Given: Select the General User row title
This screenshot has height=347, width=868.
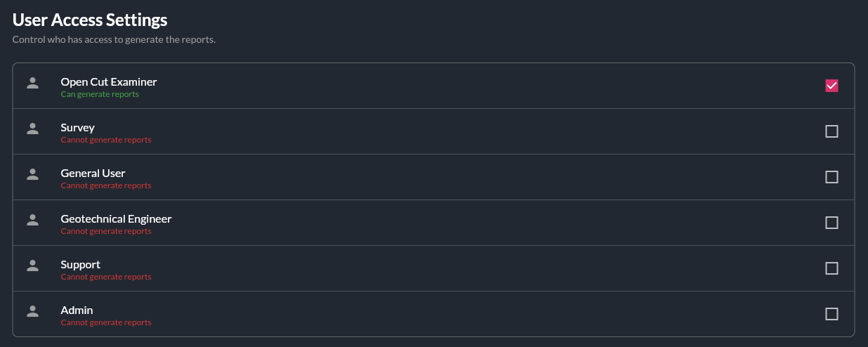Looking at the screenshot, I should [93, 173].
